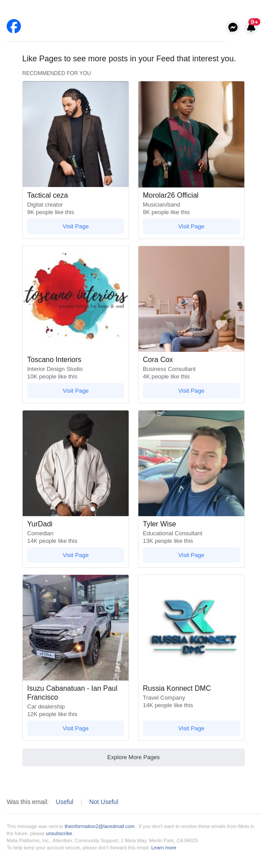Click the theinformation2@lacedmail.com email address
Viewport: 267px width, 868px height.
(100, 826)
